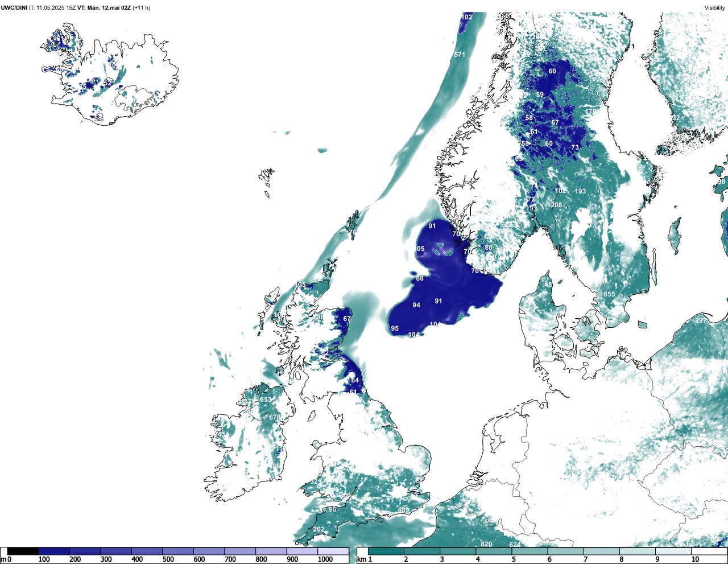This screenshot has height=564, width=728.
Task: Click the 94 value in North Sea fog
Action: click(x=416, y=305)
